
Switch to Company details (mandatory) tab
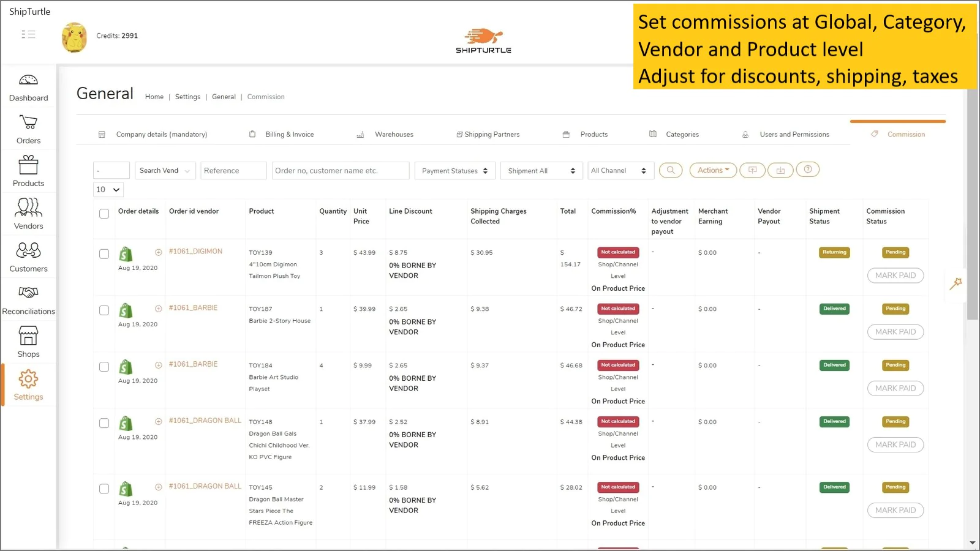click(x=153, y=134)
